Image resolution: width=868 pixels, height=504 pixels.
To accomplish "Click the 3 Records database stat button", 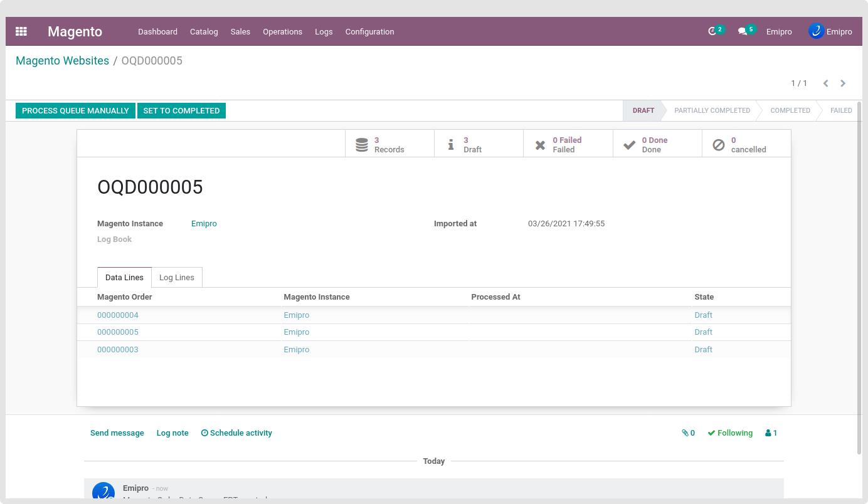I will [389, 145].
